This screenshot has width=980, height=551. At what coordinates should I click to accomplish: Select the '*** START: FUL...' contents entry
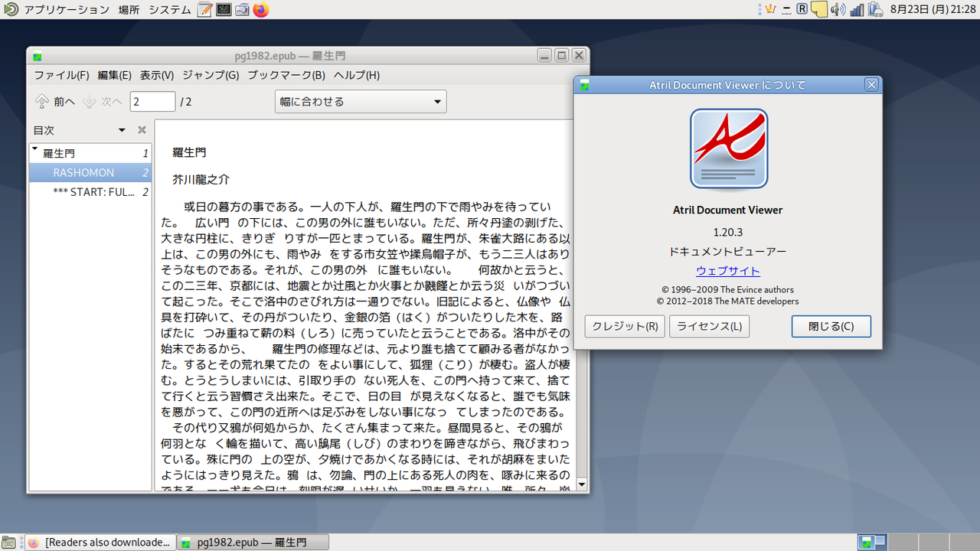(90, 191)
